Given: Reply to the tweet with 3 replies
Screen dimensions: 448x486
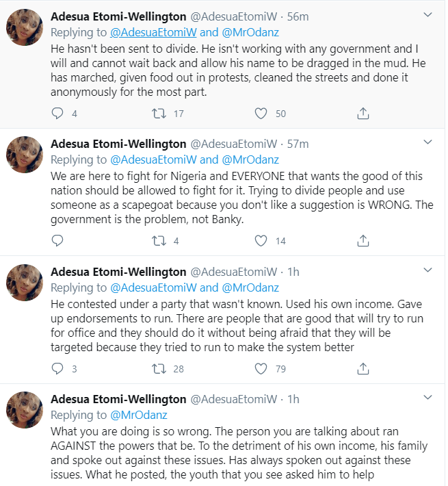Looking at the screenshot, I should click(58, 369).
